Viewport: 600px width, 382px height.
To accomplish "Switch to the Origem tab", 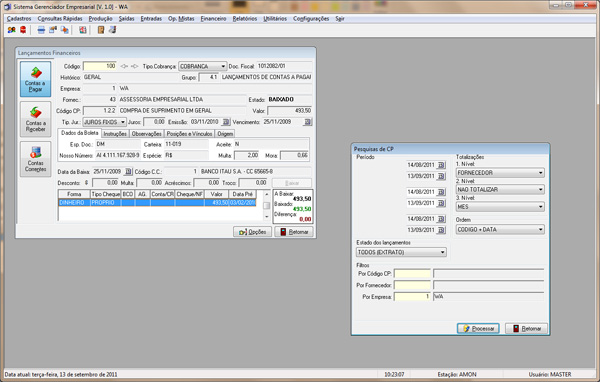I will pos(225,134).
